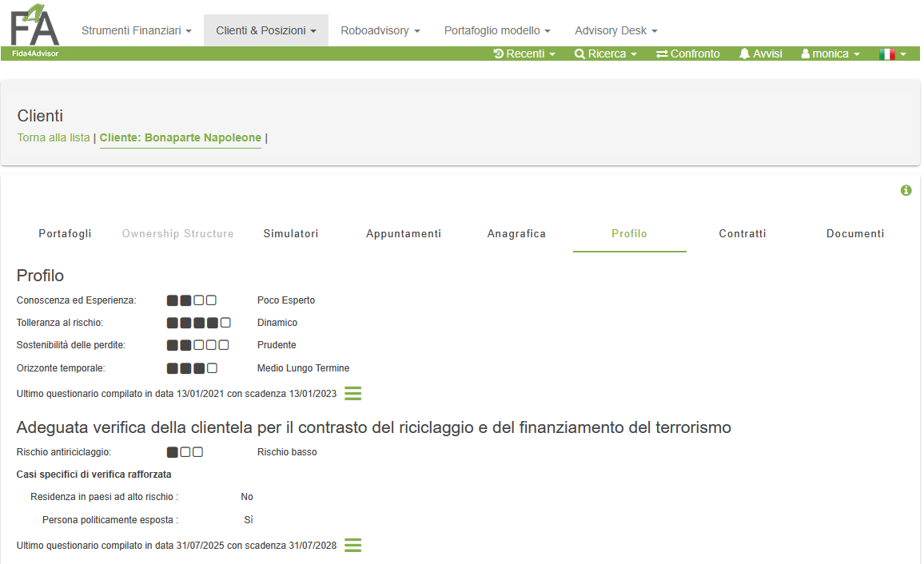
Task: Click the Adeguata verifica della clientela heading
Action: pyautogui.click(x=373, y=427)
